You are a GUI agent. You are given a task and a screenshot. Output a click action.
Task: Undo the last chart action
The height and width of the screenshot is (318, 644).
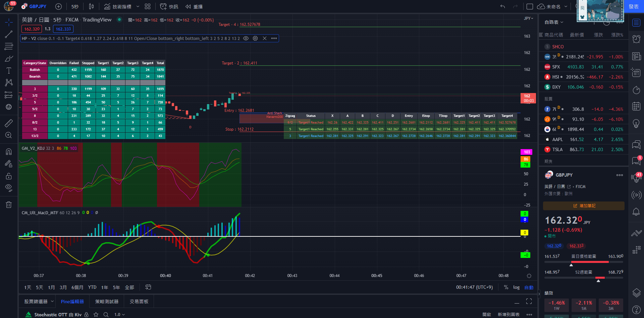tap(502, 6)
